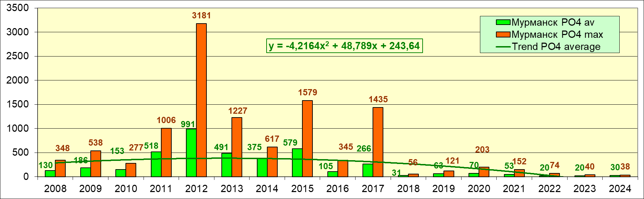Click the 1500 value on the vertical axis

click(x=18, y=104)
